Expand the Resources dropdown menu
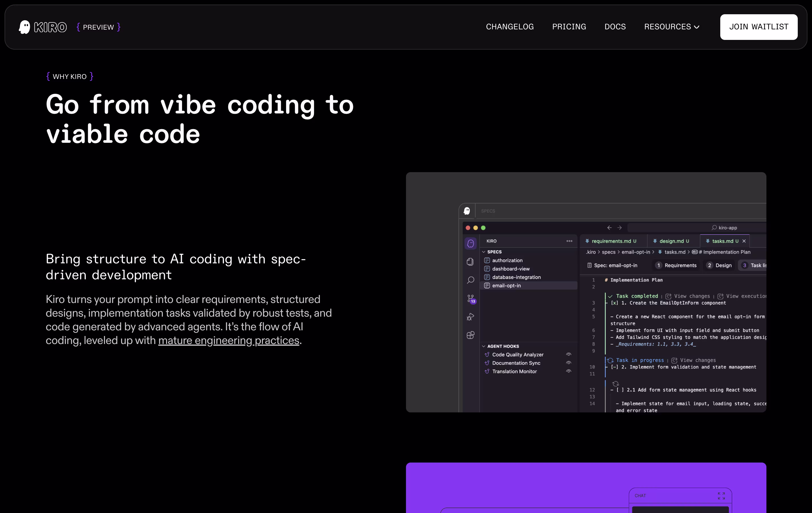Image resolution: width=812 pixels, height=513 pixels. tap(672, 27)
